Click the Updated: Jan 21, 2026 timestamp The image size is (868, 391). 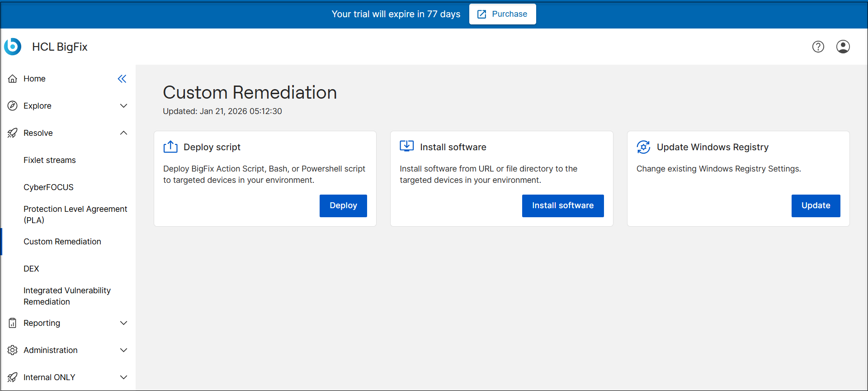point(222,111)
